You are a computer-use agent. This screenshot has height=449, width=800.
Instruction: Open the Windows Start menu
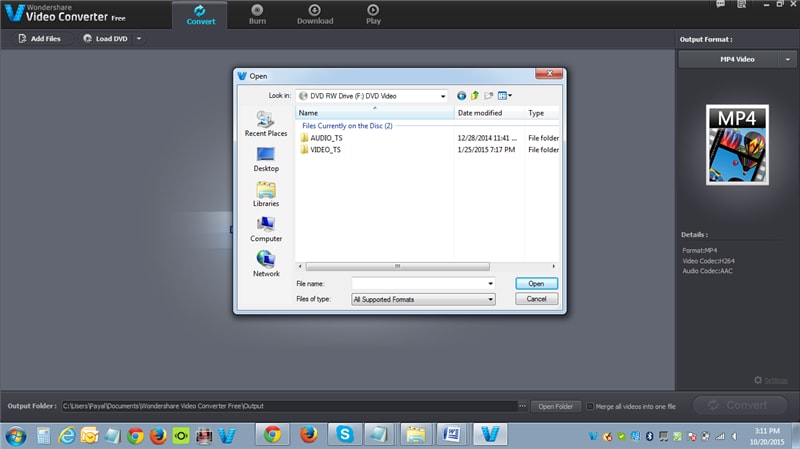pyautogui.click(x=16, y=436)
